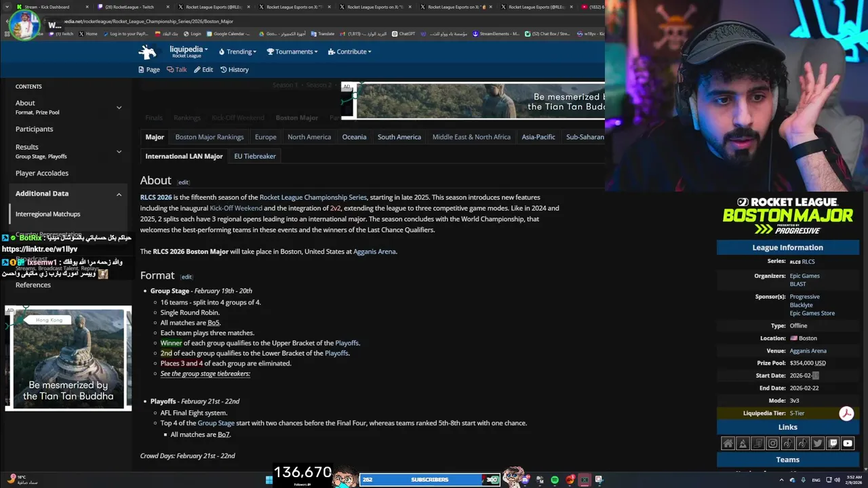
Task: Open Blacklyte sponsor link
Action: pyautogui.click(x=802, y=305)
